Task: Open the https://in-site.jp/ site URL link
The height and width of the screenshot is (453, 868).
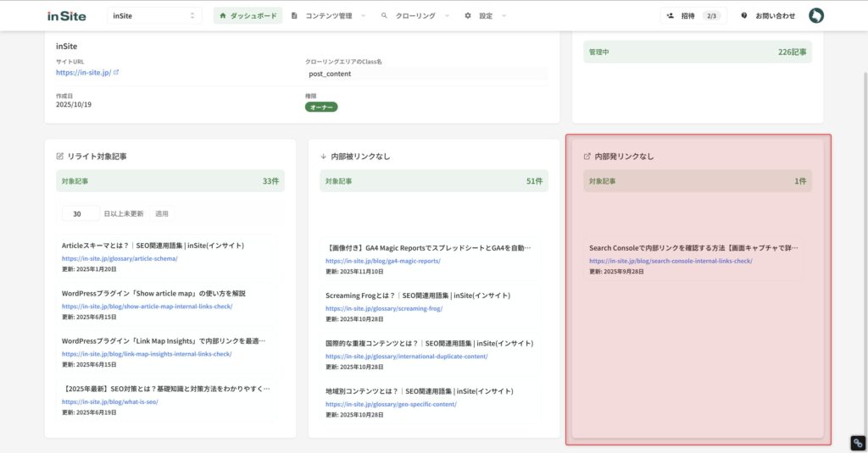Action: [x=83, y=73]
